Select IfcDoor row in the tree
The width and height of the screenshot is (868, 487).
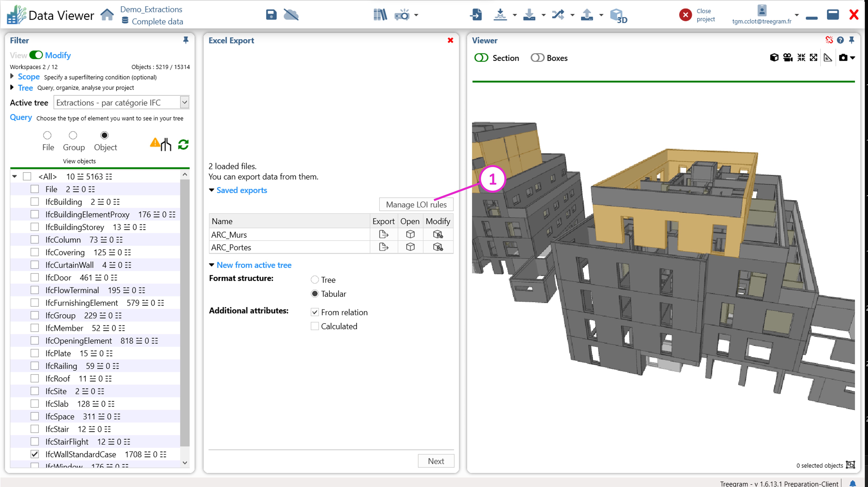(x=59, y=278)
